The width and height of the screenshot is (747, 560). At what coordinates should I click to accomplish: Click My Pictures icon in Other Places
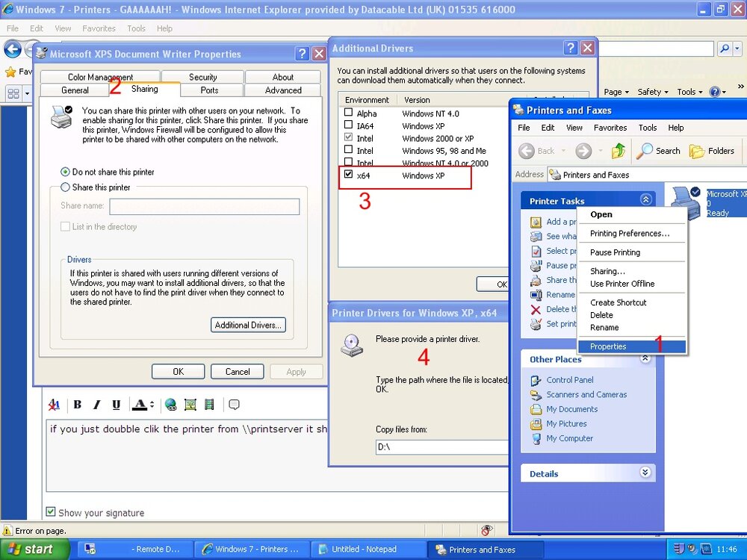pyautogui.click(x=536, y=424)
